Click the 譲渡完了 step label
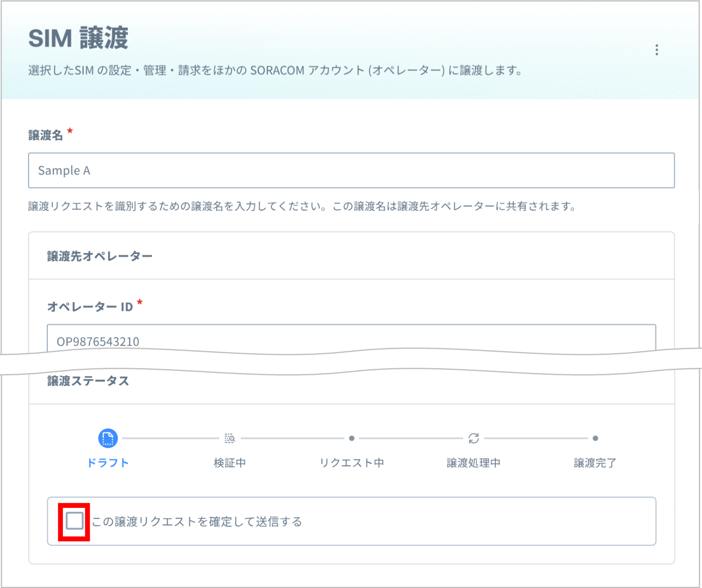The width and height of the screenshot is (702, 588). 595,463
